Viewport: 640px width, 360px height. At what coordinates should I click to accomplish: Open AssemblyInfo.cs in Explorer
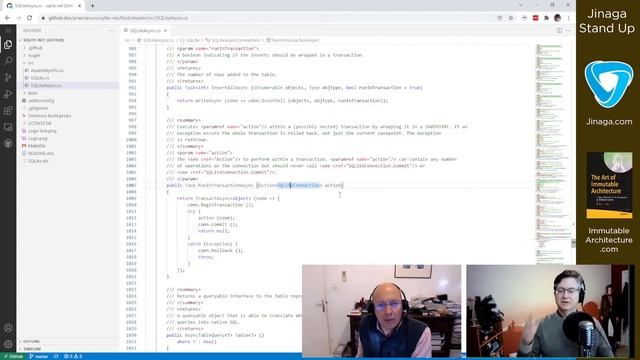(x=47, y=70)
